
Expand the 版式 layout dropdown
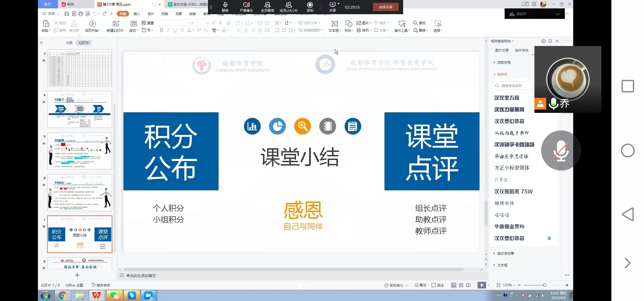coord(134,30)
